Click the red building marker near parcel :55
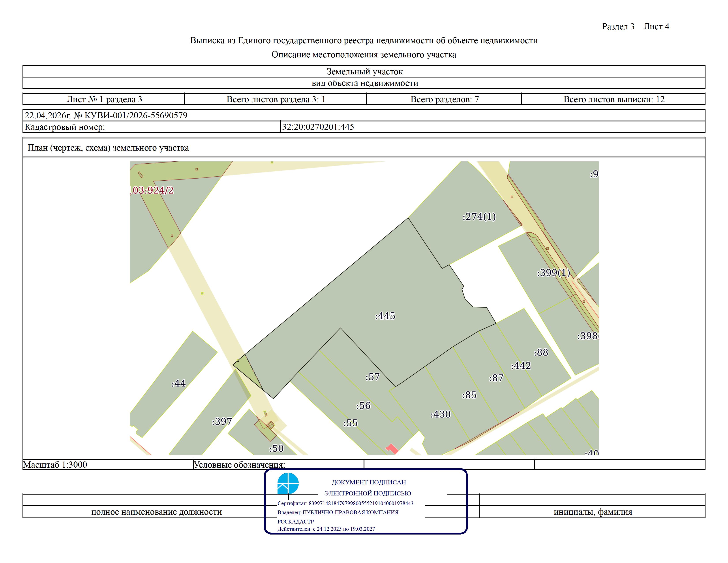The width and height of the screenshot is (728, 563). (392, 449)
